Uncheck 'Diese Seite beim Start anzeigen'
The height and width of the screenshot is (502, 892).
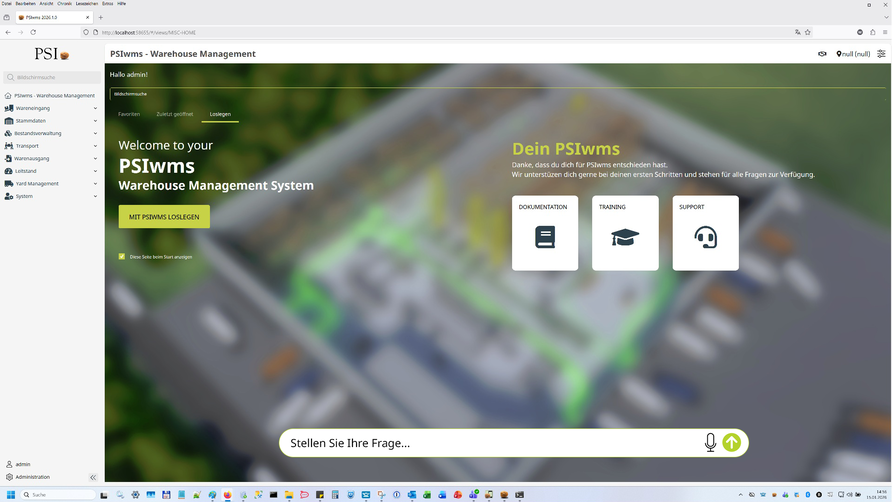[122, 257]
